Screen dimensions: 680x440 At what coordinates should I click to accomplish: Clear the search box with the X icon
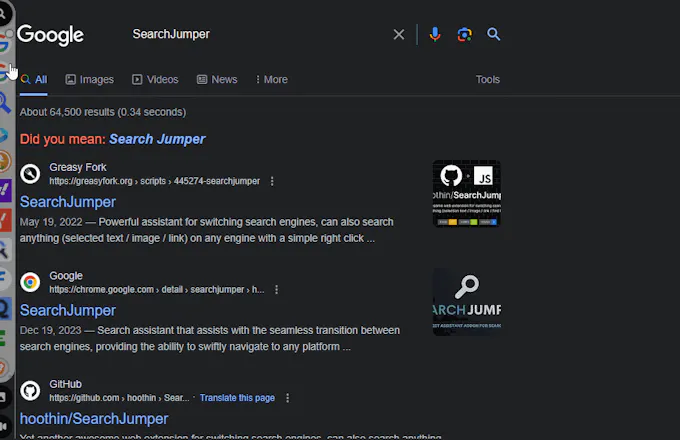click(399, 34)
